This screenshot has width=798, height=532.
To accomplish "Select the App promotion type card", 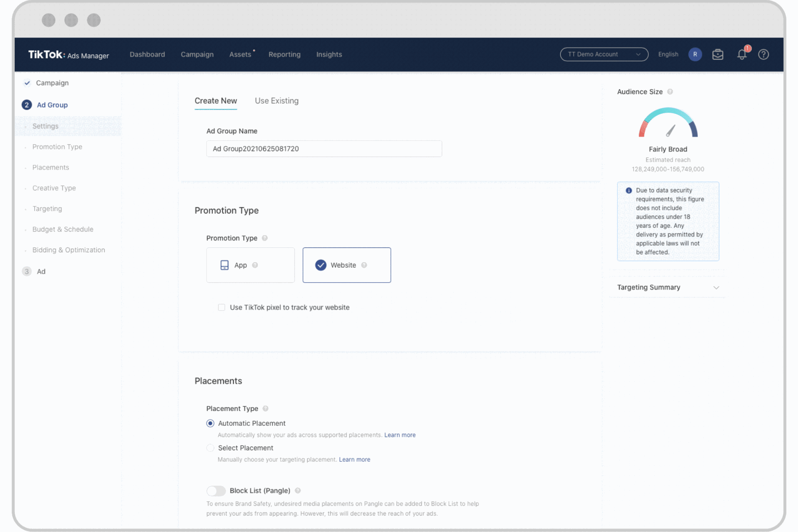I will pyautogui.click(x=250, y=265).
